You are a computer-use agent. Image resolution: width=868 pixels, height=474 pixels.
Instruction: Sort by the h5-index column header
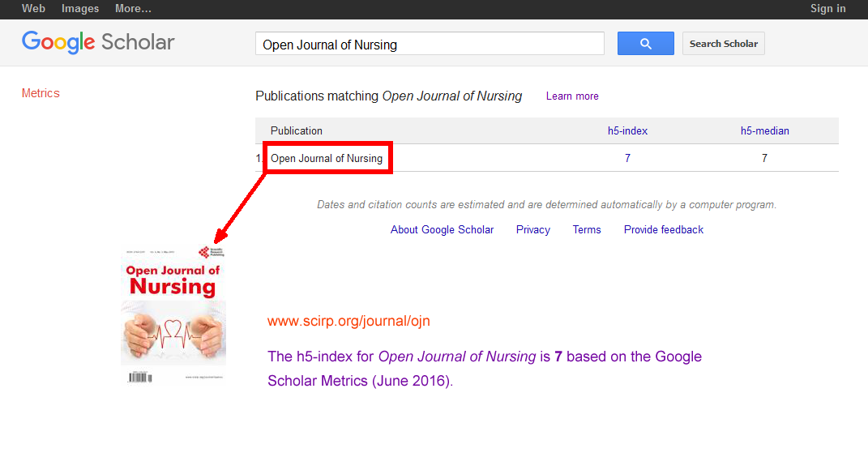point(627,131)
